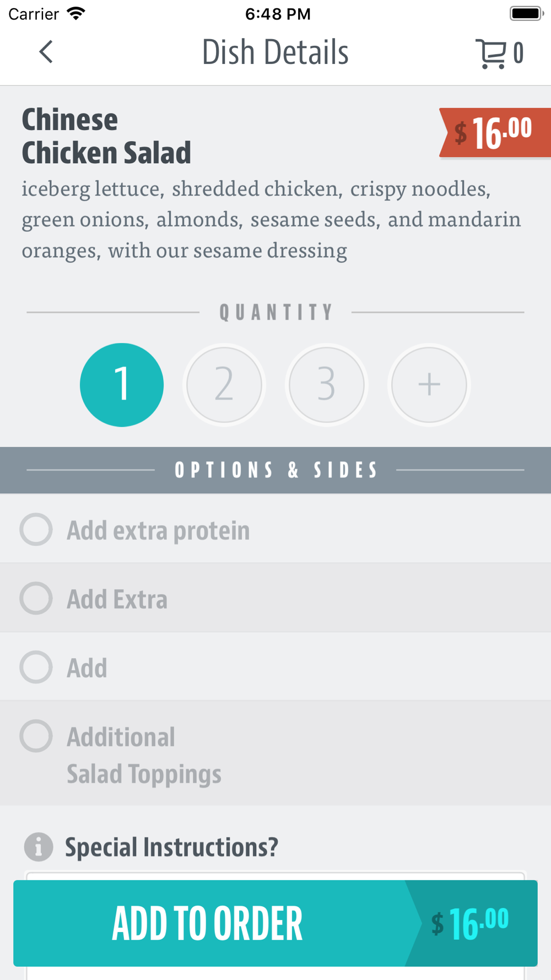Tap the ADD TO ORDER button
The width and height of the screenshot is (551, 980).
(275, 923)
